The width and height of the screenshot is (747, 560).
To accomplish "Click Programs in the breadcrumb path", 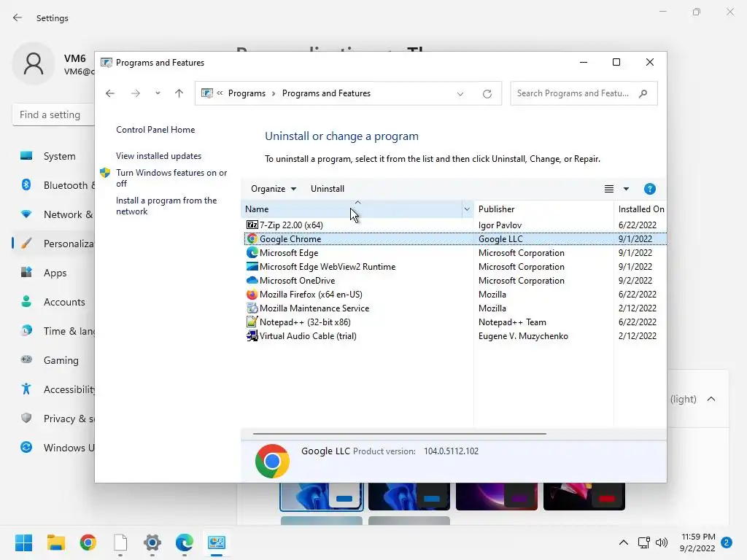I will (247, 93).
